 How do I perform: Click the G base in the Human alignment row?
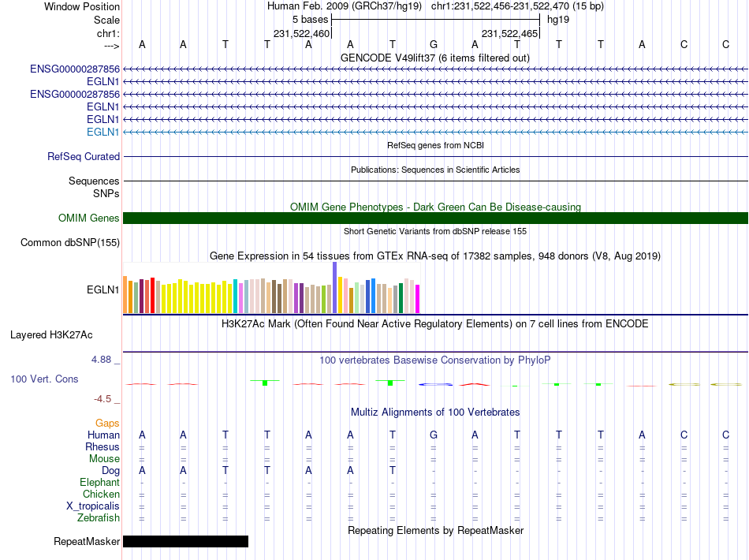[x=434, y=435]
